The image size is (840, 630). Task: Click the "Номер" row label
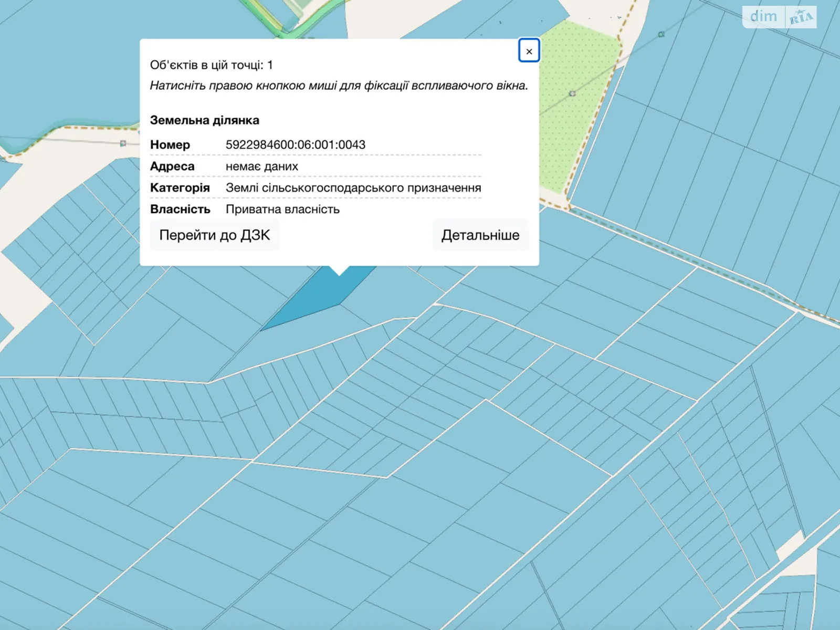tap(170, 145)
